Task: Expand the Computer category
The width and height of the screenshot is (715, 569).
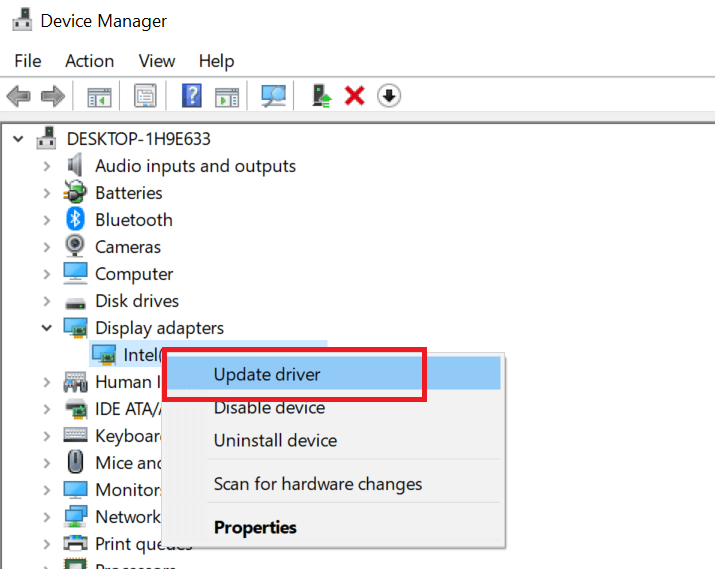Action: coord(47,274)
